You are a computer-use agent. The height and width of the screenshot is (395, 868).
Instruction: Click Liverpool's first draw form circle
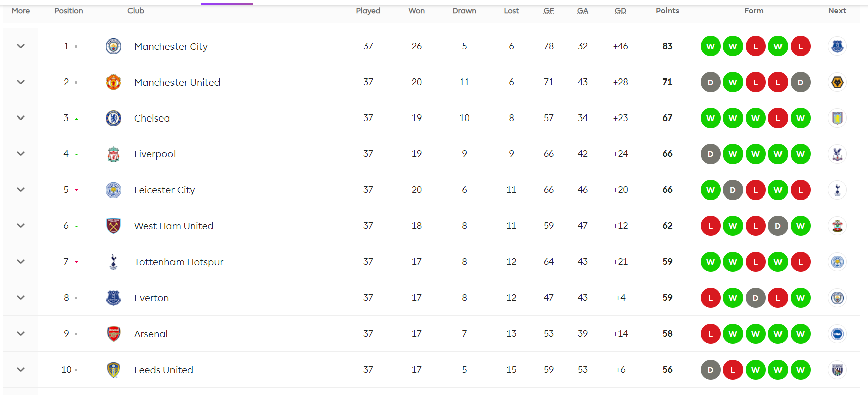(x=710, y=154)
